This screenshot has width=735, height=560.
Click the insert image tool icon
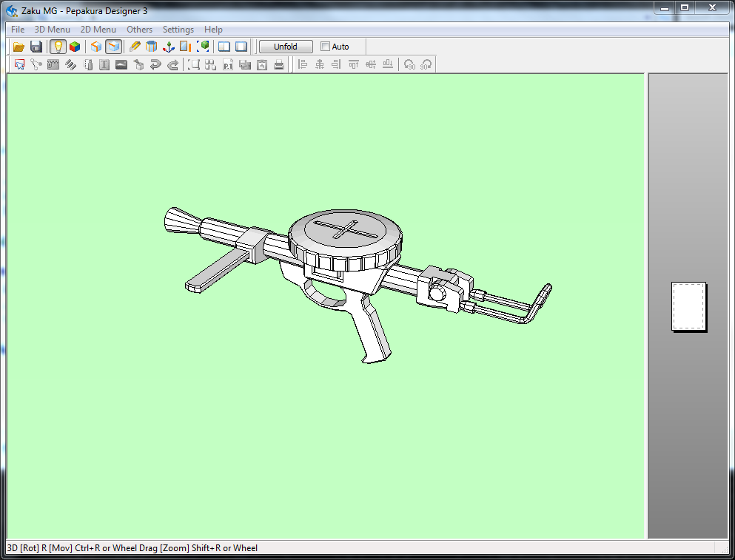click(x=121, y=64)
